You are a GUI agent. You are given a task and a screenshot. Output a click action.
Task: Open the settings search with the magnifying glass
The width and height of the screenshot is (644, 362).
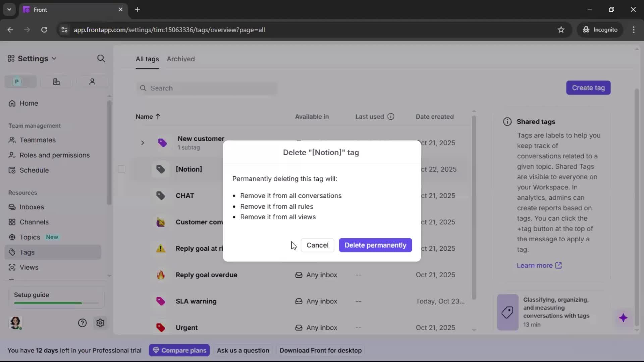101,58
